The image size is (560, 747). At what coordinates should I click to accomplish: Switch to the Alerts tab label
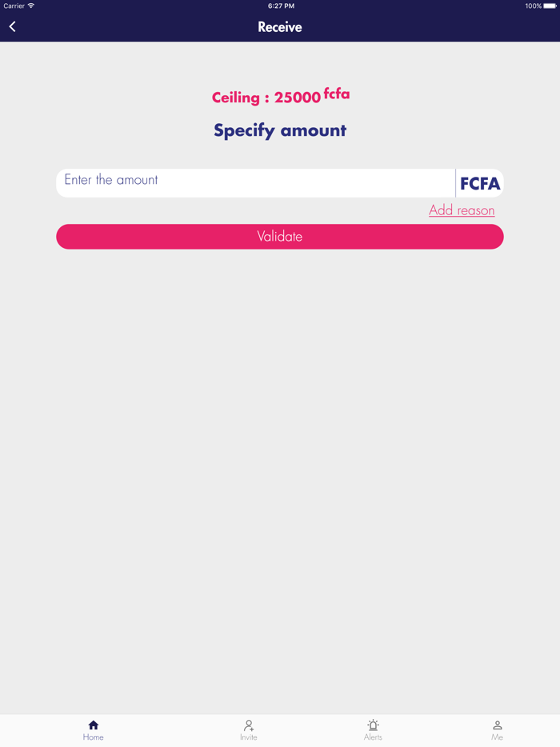coord(373,737)
